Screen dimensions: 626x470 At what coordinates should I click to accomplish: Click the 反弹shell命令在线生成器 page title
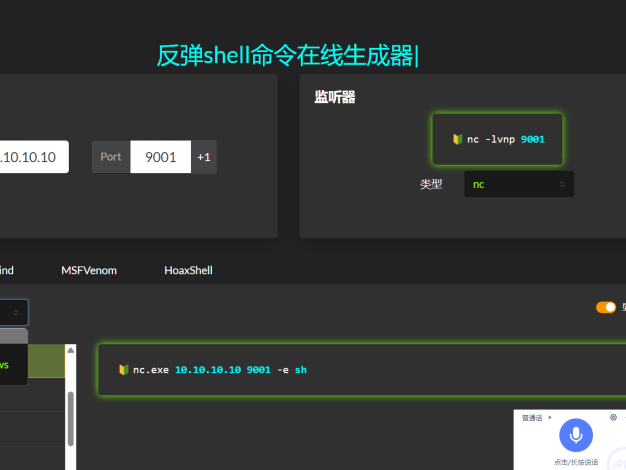point(287,55)
